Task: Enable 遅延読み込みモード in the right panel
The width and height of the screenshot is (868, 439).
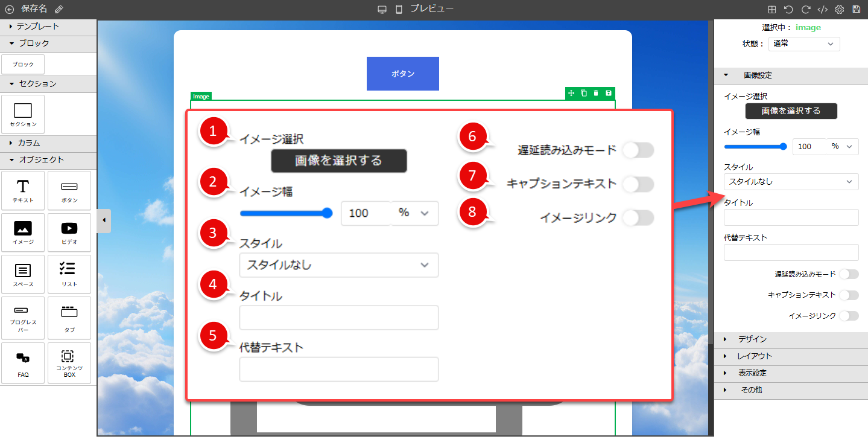Action: click(x=849, y=274)
